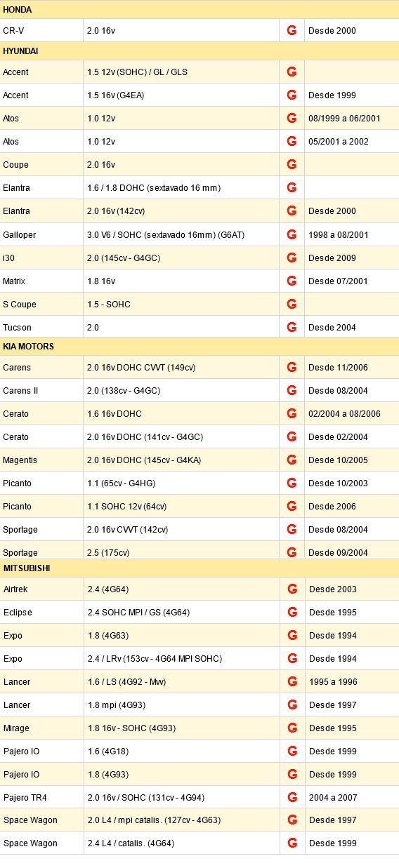
Task: Click the G icon in Honda CR-V row
Action: [x=292, y=31]
